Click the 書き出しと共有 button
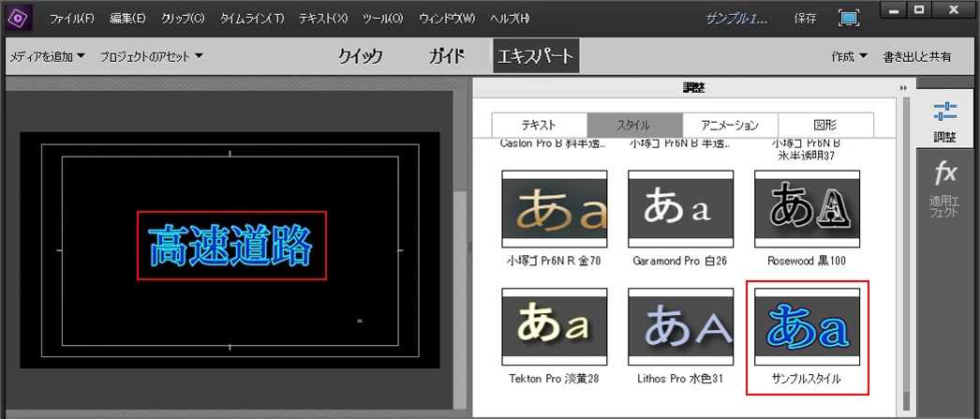 (x=917, y=56)
